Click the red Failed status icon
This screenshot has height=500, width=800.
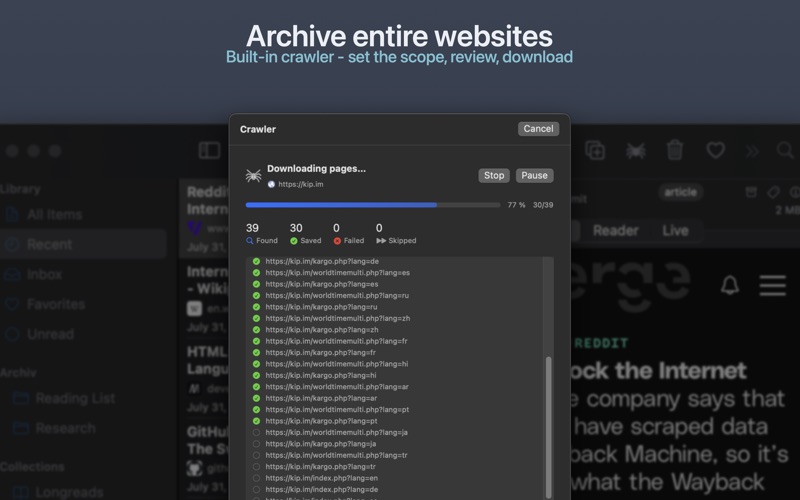pos(337,241)
